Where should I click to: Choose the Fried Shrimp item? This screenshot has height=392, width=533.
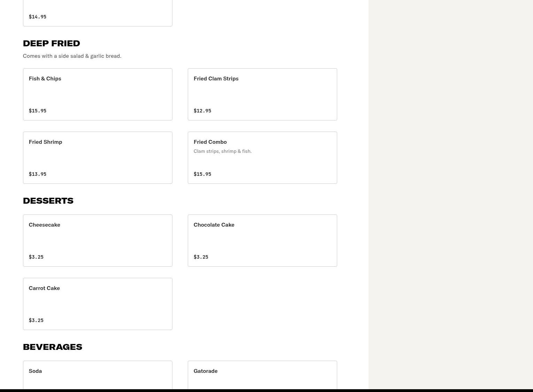[x=98, y=158]
